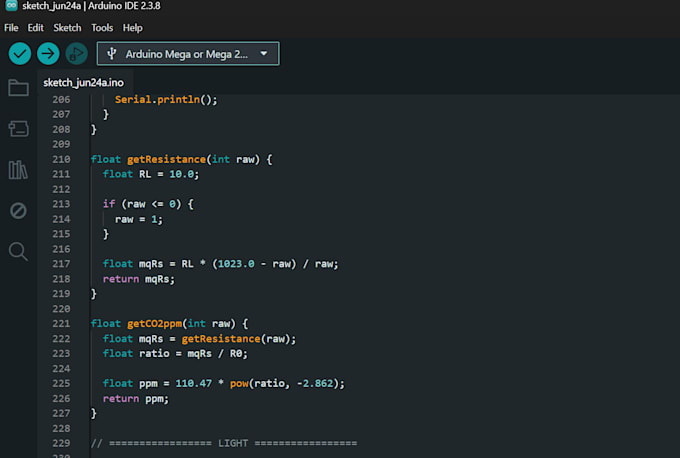The image size is (680, 458).
Task: Click the Upload arrow button
Action: tap(48, 54)
